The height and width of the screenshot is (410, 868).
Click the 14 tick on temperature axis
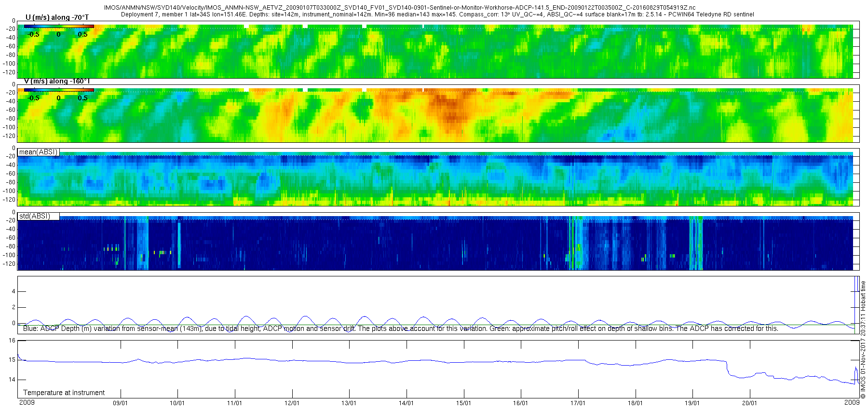tap(12, 380)
